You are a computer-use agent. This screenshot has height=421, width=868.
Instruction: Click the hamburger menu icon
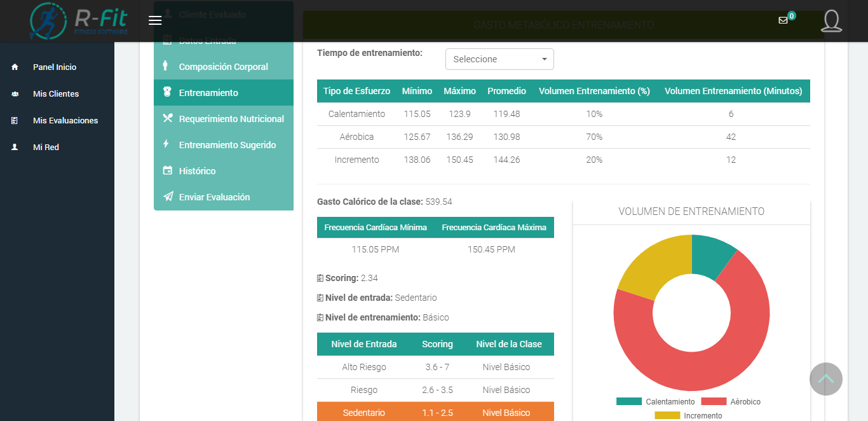pyautogui.click(x=155, y=20)
